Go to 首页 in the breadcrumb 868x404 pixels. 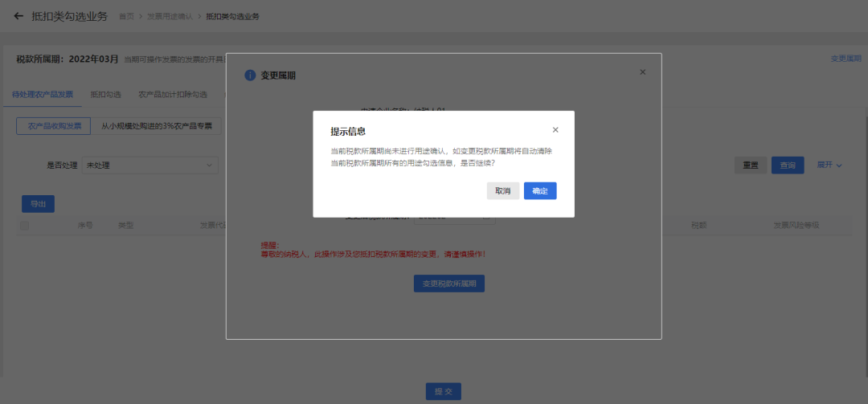[126, 17]
